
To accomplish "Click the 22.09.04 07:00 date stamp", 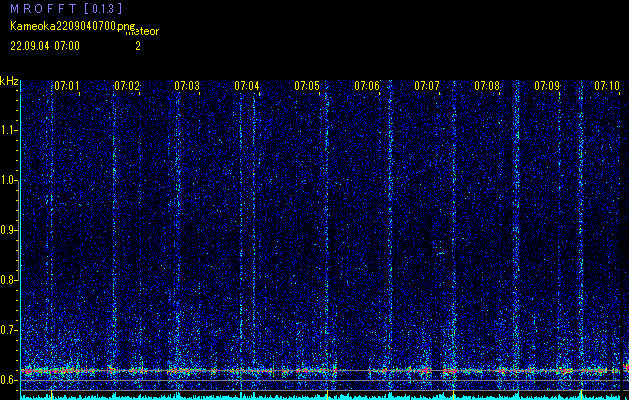I will click(x=45, y=46).
